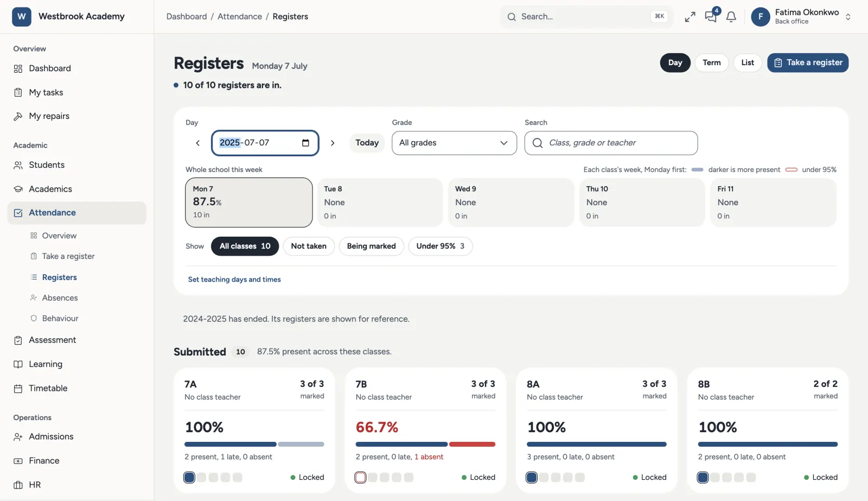Open My repairs in sidebar
The height and width of the screenshot is (501, 868).
point(77,116)
